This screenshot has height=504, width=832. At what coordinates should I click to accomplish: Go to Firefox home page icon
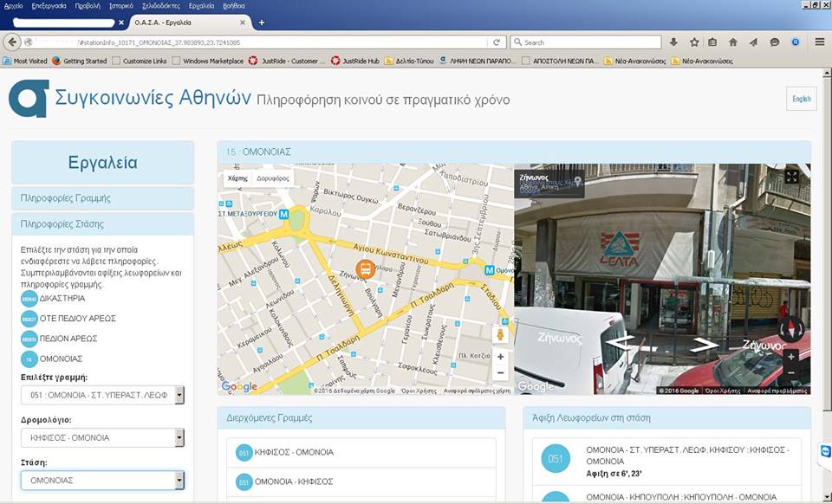tap(733, 42)
